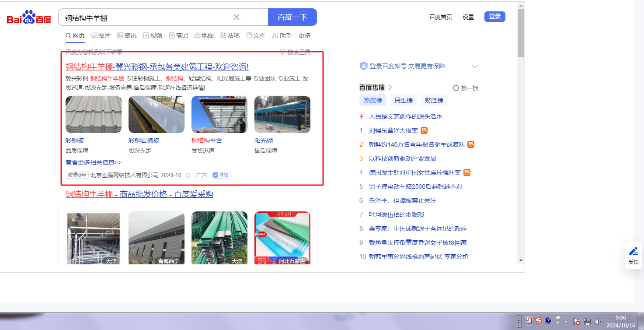Click the 热 badge beside 刘强东章泽天报案

coord(424,130)
